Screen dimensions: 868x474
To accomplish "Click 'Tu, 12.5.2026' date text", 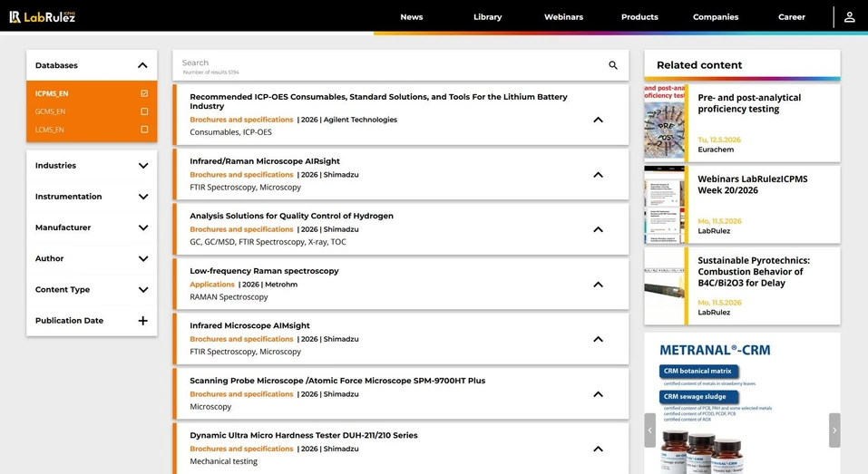I will click(x=719, y=140).
